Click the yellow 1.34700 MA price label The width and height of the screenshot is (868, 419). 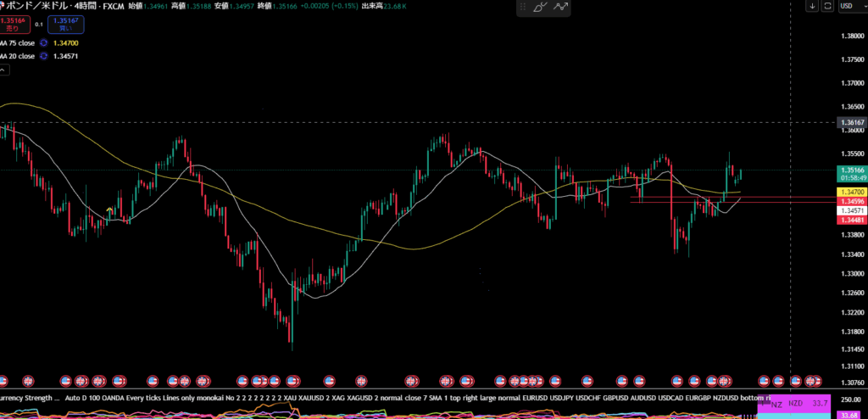tap(850, 193)
